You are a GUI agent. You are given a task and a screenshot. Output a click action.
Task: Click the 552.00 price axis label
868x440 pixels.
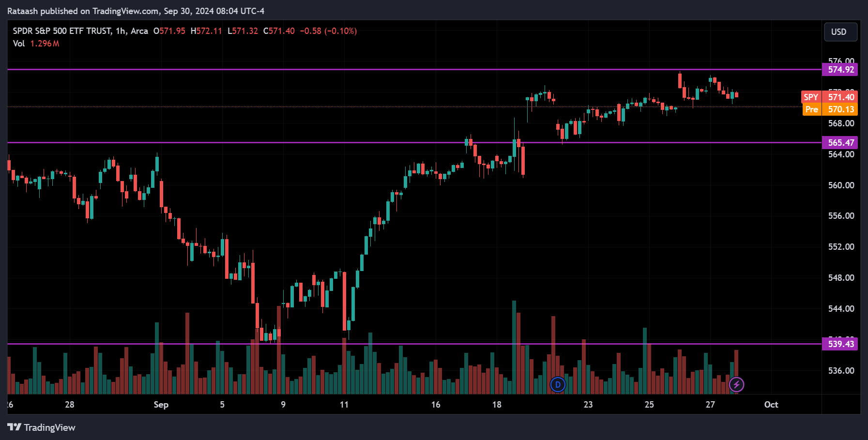pos(841,247)
